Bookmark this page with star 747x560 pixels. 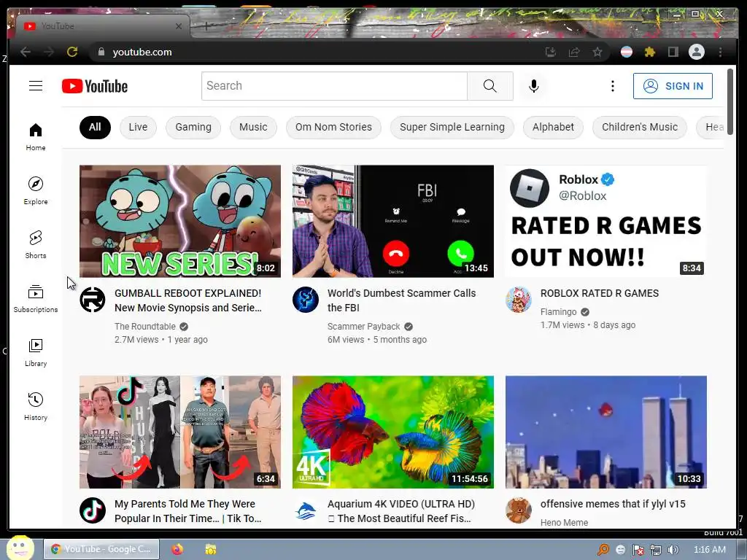(597, 52)
